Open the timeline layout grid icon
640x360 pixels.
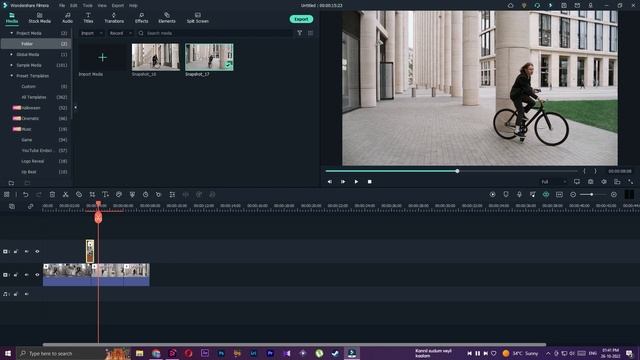point(7,195)
